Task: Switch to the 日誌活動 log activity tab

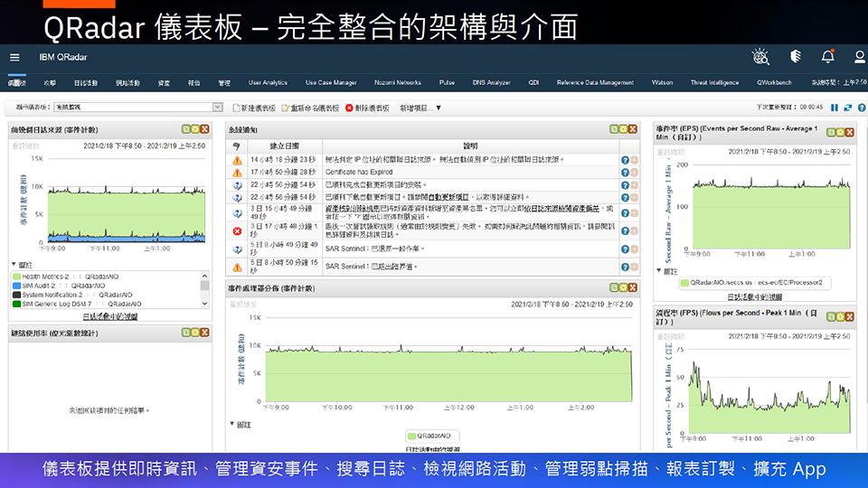Action: [86, 82]
